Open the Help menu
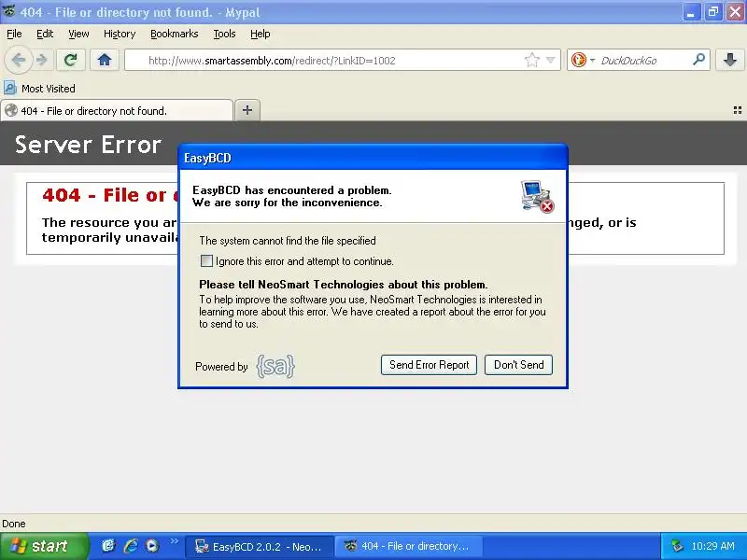Image resolution: width=747 pixels, height=560 pixels. pos(261,34)
